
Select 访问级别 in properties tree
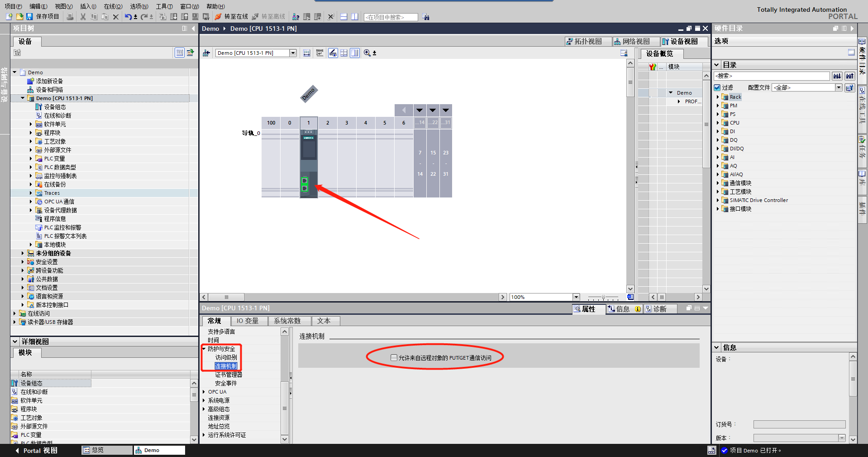pyautogui.click(x=226, y=357)
